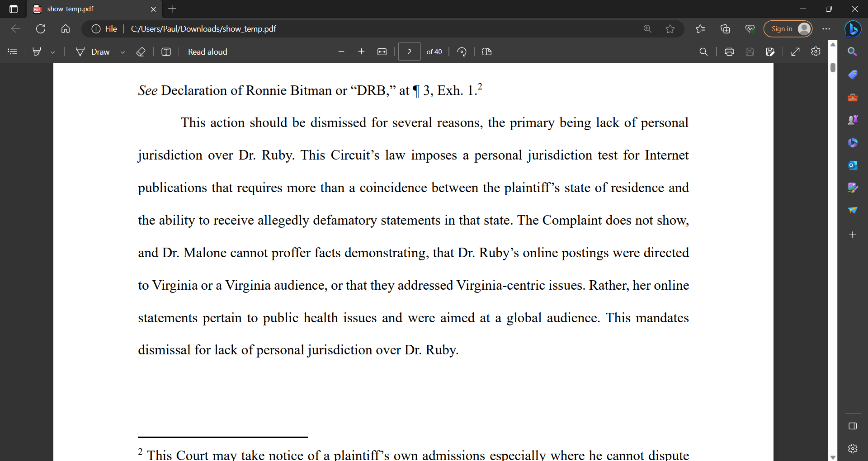Click the Sign in button
This screenshot has height=461, width=868.
click(x=788, y=29)
